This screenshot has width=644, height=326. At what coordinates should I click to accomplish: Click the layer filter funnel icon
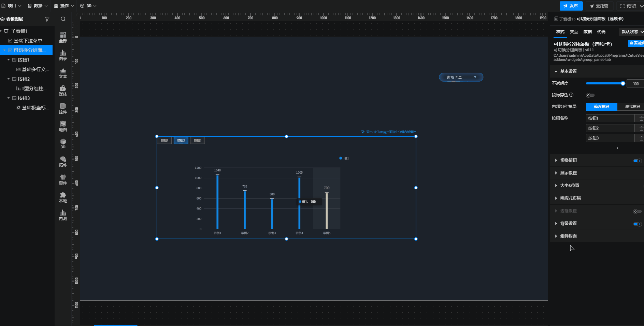coord(47,19)
